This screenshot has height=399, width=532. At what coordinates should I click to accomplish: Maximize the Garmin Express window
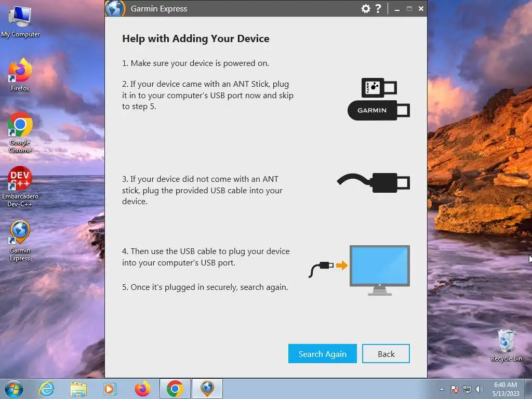409,9
